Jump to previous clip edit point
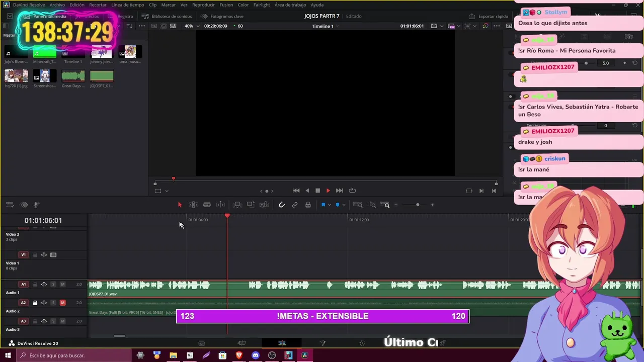Screen dimensions: 644x362 494,191
